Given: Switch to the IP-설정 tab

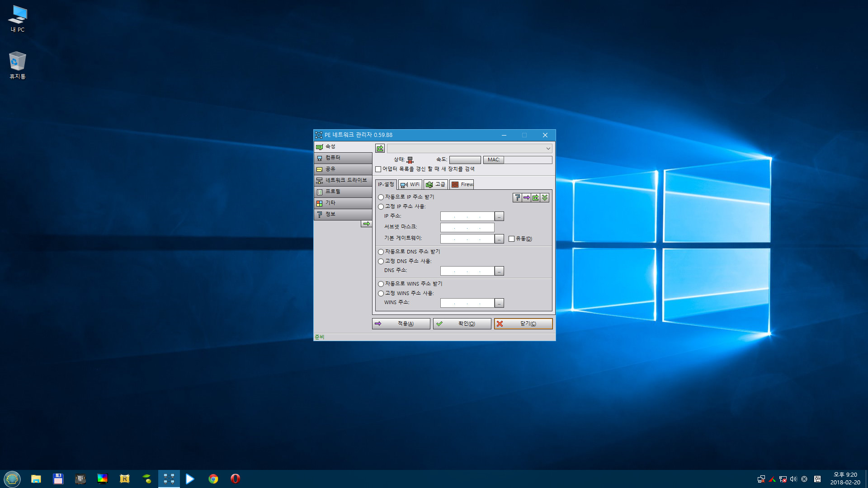Looking at the screenshot, I should click(x=386, y=184).
